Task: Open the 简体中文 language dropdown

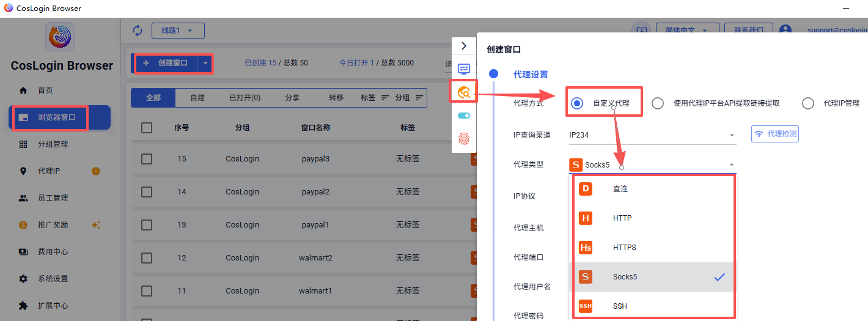Action: [x=687, y=30]
